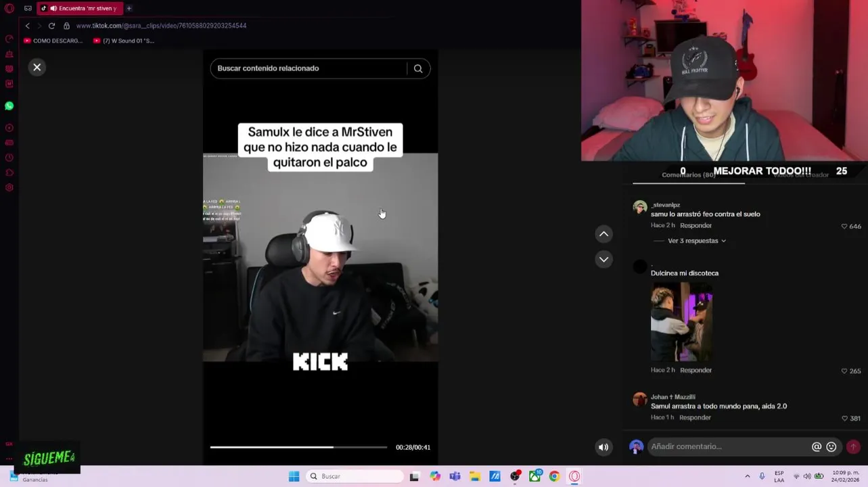Reply to the Johan Mazzilli comment
The width and height of the screenshot is (868, 487).
(x=695, y=417)
